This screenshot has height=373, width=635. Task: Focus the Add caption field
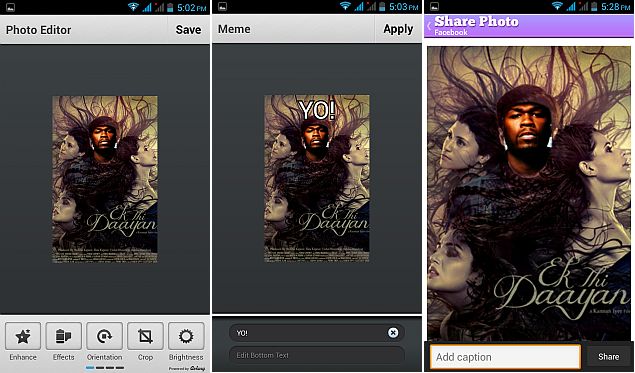point(505,357)
